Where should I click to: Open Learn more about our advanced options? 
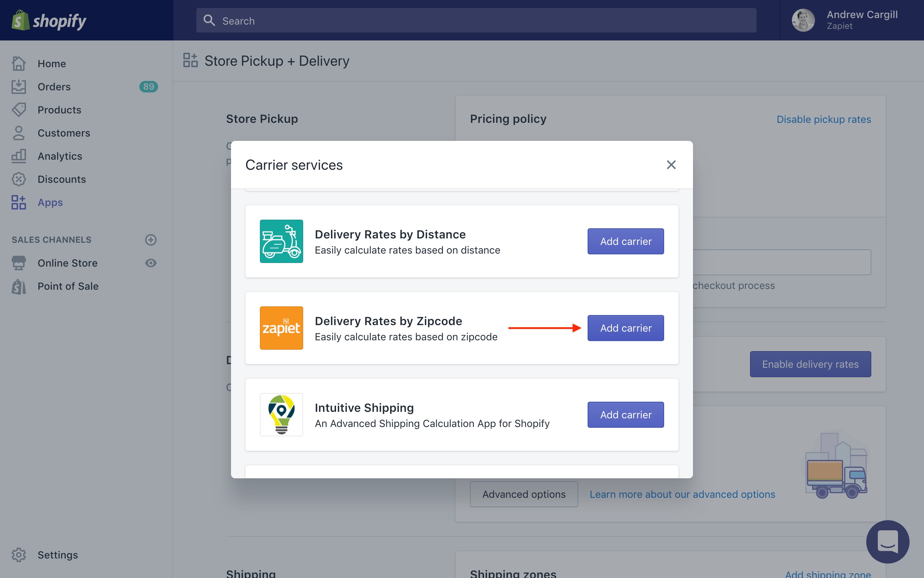pyautogui.click(x=682, y=494)
